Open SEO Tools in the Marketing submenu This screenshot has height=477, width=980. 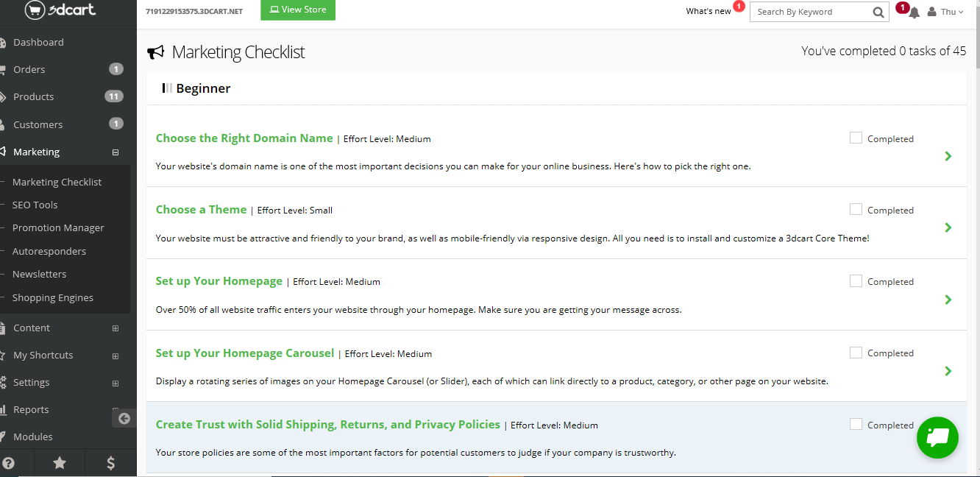tap(35, 205)
